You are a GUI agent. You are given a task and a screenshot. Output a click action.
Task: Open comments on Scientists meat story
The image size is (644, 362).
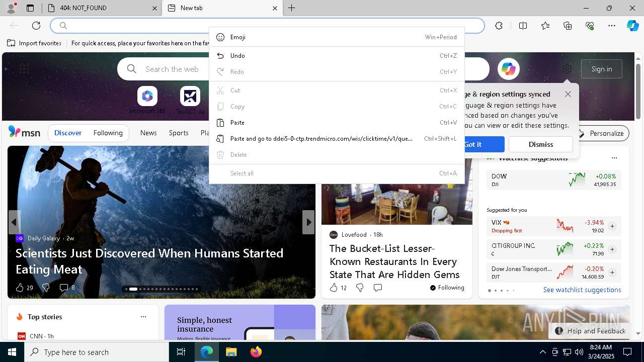click(67, 288)
